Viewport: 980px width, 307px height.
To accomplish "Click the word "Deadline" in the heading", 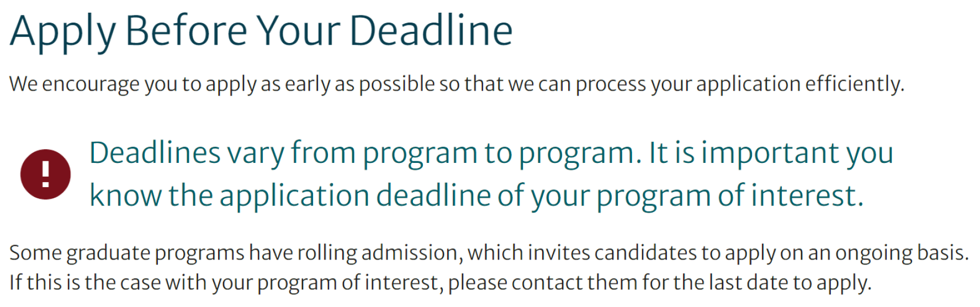I will pyautogui.click(x=431, y=31).
